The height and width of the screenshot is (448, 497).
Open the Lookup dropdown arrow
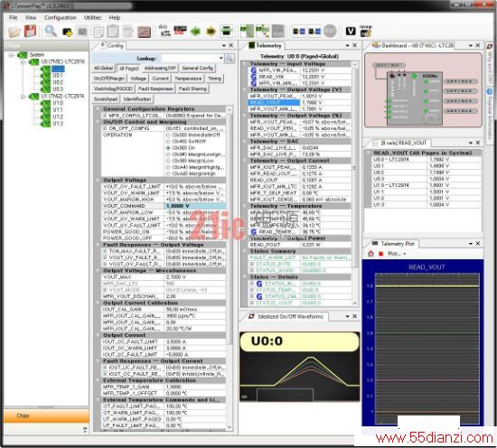coord(220,59)
